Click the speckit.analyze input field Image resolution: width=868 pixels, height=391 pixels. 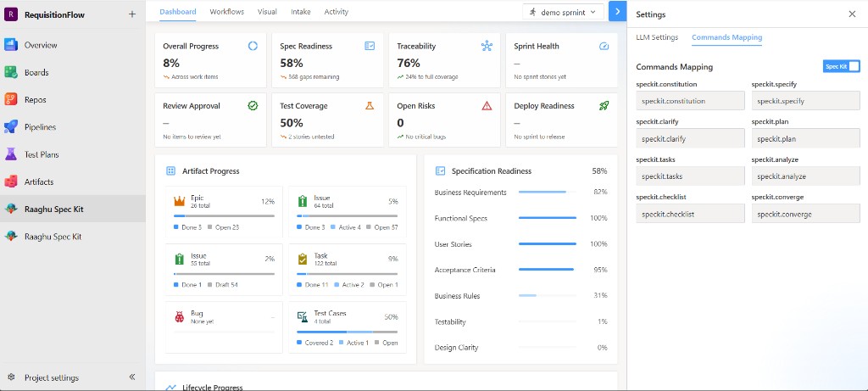point(806,176)
